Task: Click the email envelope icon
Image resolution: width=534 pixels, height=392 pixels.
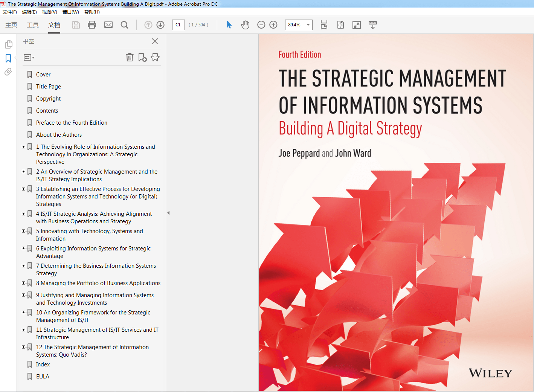Action: pyautogui.click(x=108, y=25)
